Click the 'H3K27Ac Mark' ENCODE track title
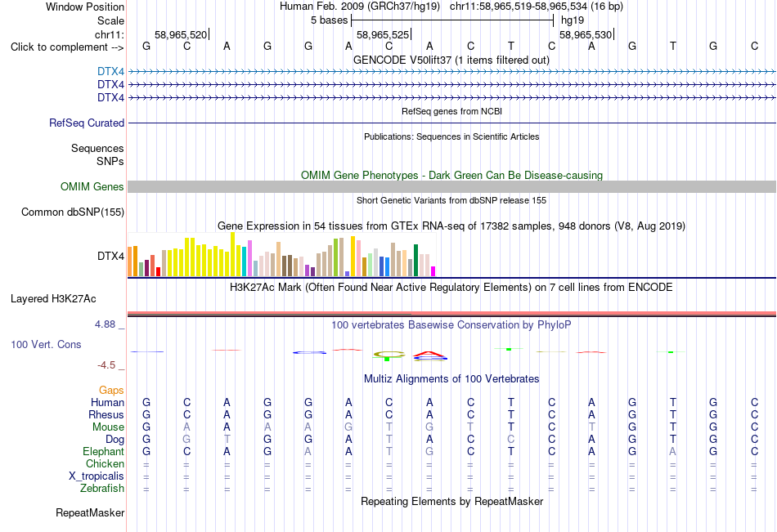The height and width of the screenshot is (532, 777). pos(451,288)
